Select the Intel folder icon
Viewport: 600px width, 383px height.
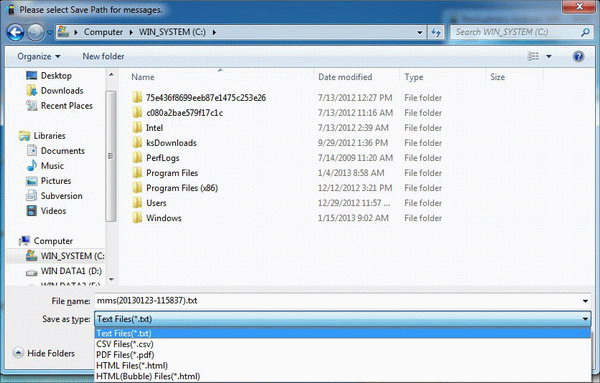tap(137, 128)
